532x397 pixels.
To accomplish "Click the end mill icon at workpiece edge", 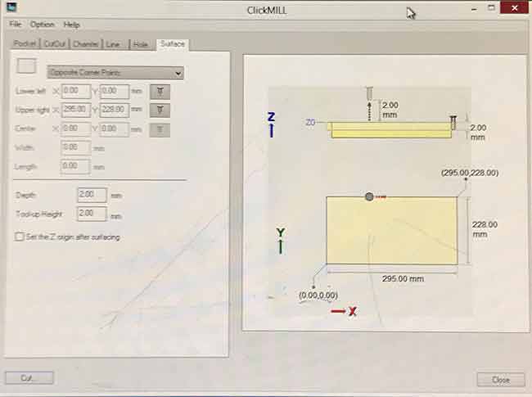I will (453, 123).
